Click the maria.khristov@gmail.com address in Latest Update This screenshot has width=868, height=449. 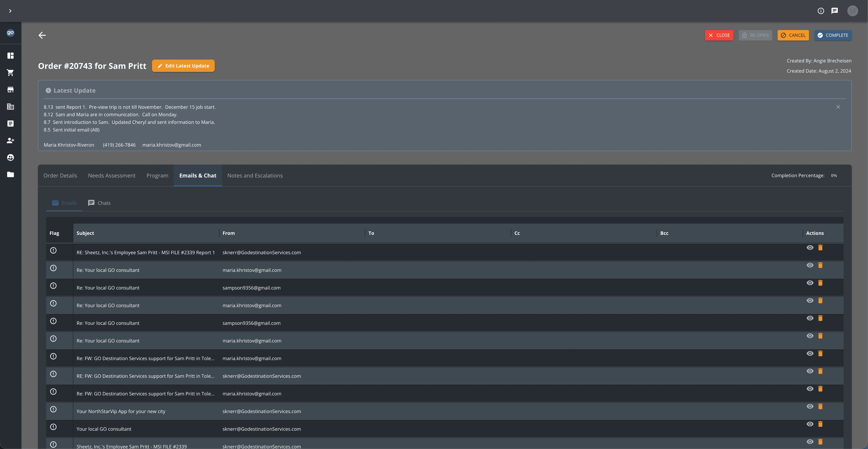coord(172,145)
